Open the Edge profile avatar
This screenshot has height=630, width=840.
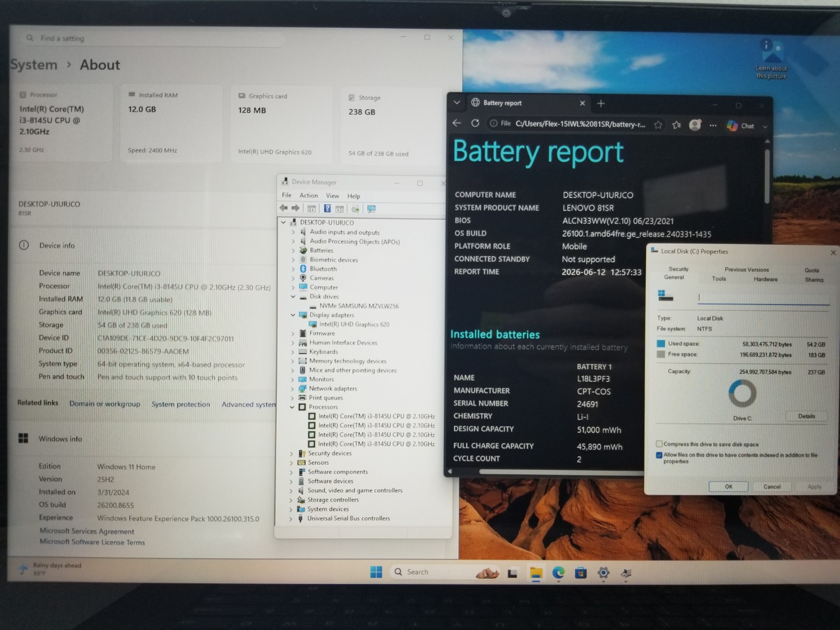tap(695, 125)
